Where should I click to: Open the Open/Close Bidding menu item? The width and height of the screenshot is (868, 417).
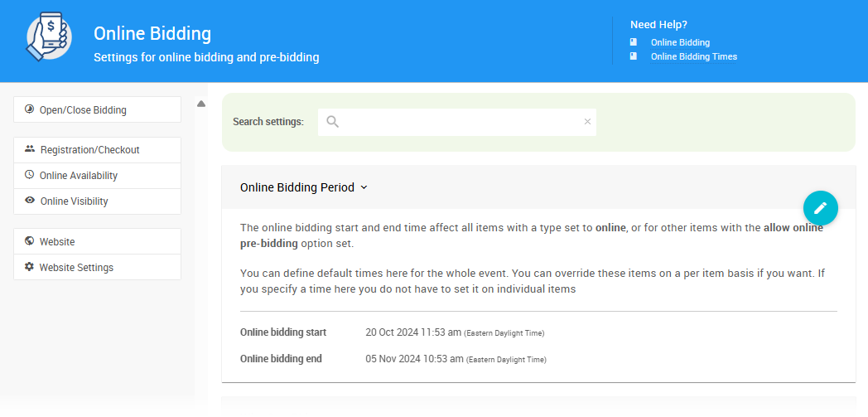click(83, 109)
